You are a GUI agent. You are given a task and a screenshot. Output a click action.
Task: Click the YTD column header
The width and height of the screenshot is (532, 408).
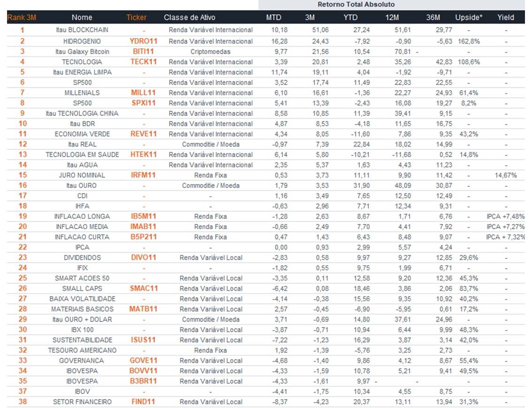(x=350, y=17)
